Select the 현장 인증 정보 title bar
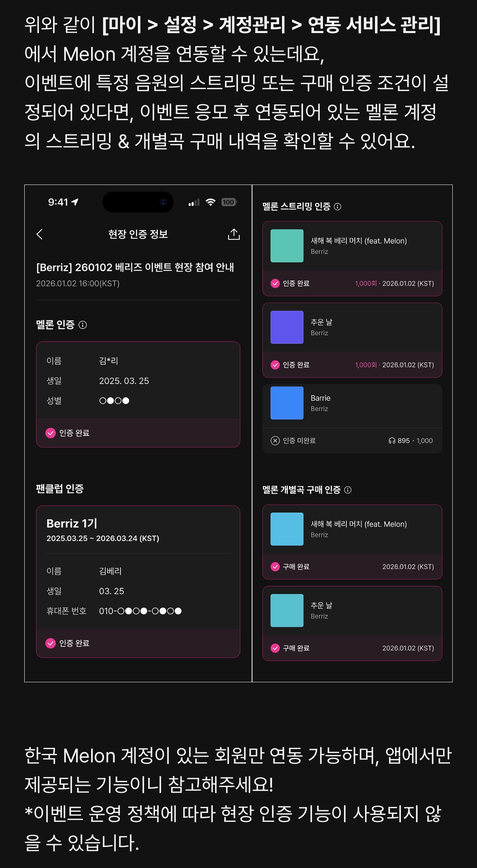 click(x=138, y=234)
